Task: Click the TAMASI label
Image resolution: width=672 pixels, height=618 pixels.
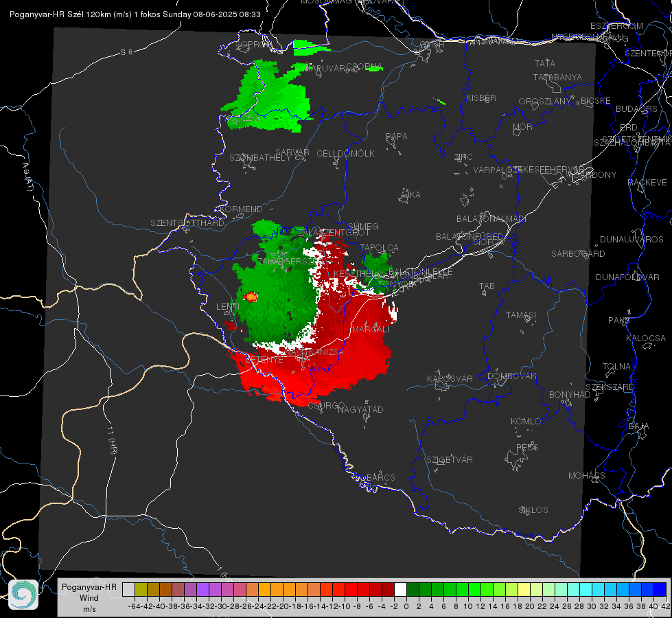Action: [x=521, y=314]
